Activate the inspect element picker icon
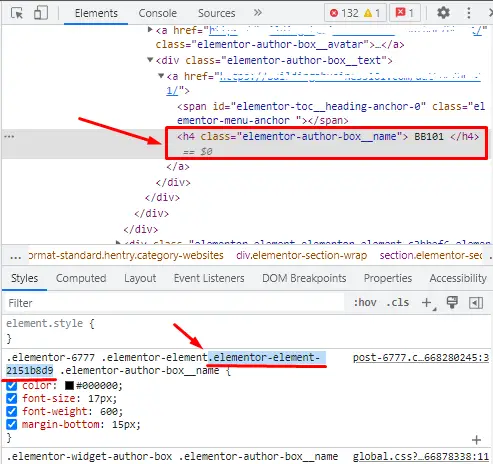Screen dimensions: 493x464 pyautogui.click(x=17, y=13)
